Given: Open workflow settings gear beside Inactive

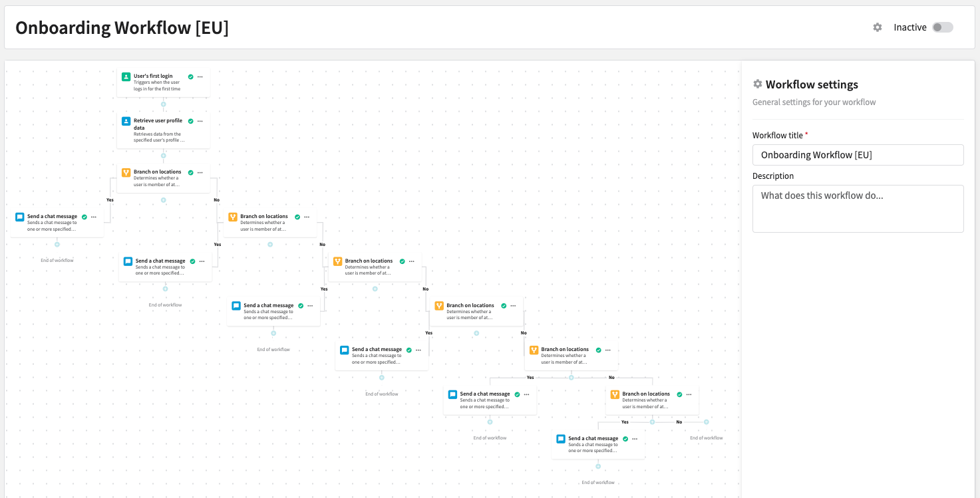Looking at the screenshot, I should tap(878, 27).
